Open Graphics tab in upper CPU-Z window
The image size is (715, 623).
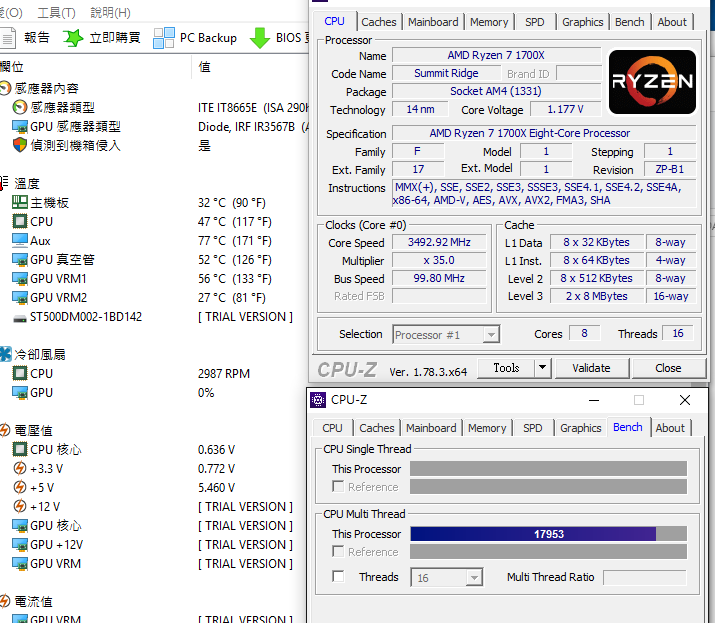[x=582, y=22]
